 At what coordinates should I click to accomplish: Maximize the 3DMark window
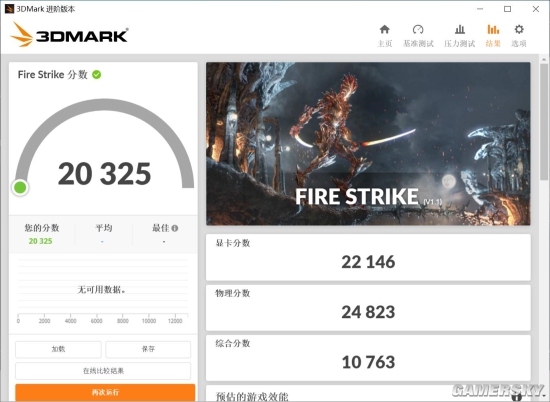[x=508, y=9]
